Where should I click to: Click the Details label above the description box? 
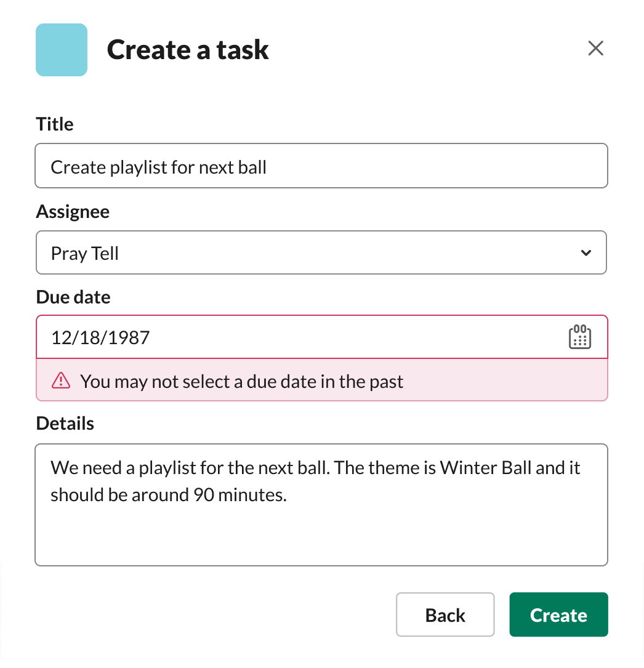coord(65,423)
